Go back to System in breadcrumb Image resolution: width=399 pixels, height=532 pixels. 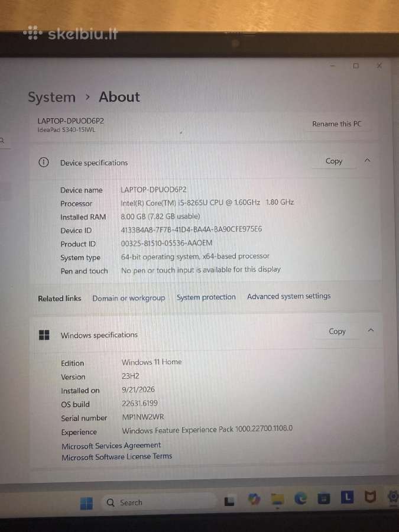51,98
